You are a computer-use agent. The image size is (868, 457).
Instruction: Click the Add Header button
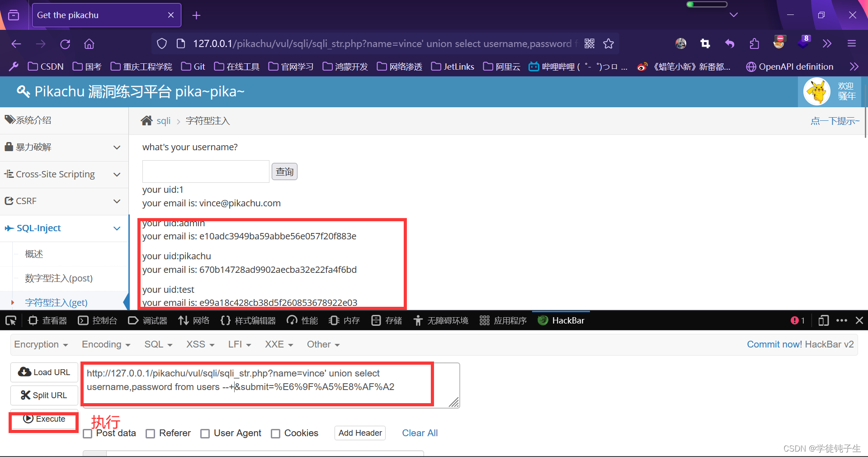pos(360,433)
